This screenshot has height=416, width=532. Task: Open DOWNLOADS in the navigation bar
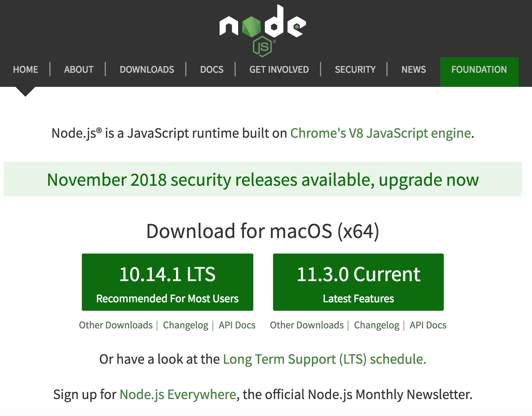tap(147, 70)
